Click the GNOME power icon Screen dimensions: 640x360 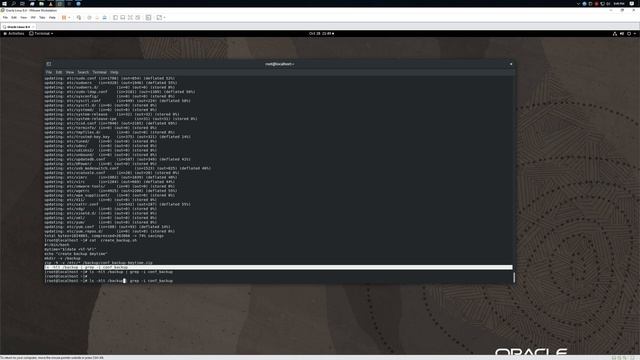629,34
